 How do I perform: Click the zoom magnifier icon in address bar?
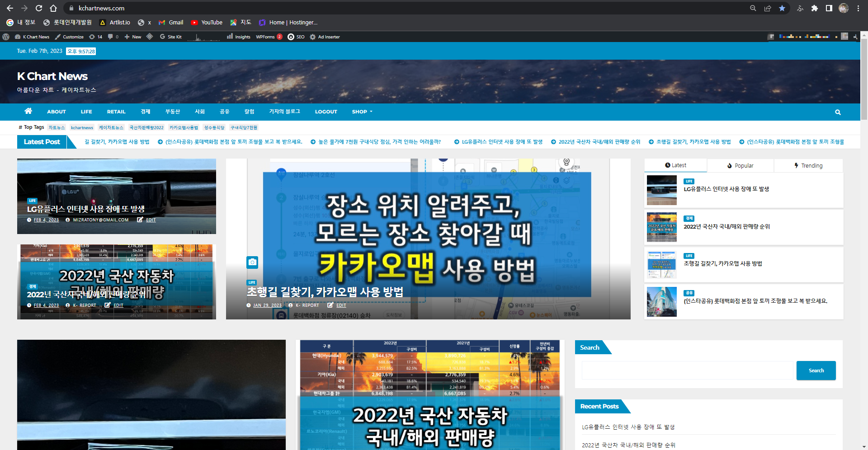[753, 8]
